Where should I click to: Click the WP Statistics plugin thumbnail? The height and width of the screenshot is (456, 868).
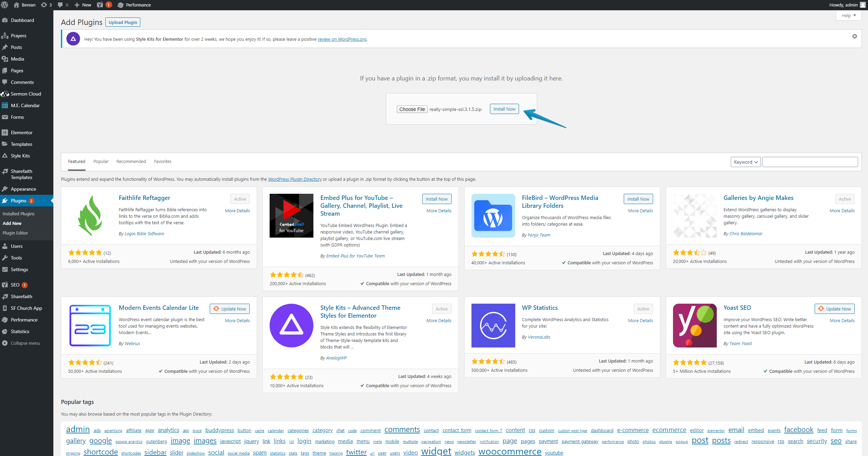point(493,326)
